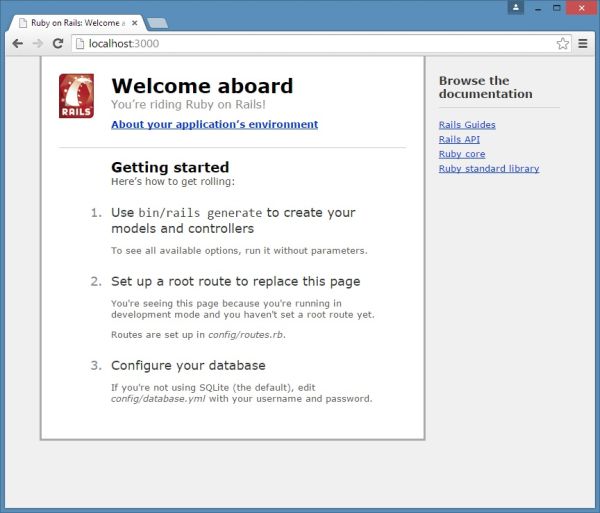Open the Chrome hamburger menu

(583, 44)
